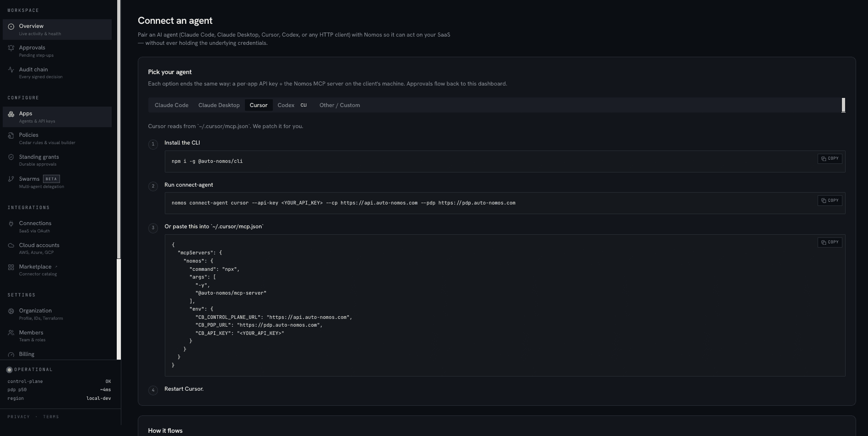This screenshot has height=436, width=868.
Task: Click the "Pick your agent" heading
Action: click(170, 72)
